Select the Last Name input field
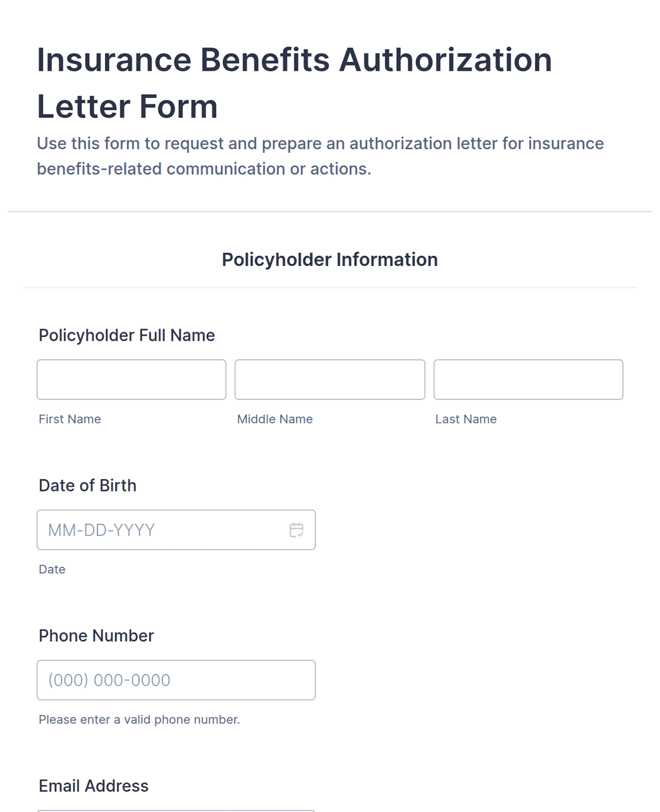Viewport: 660px width, 812px height. point(528,380)
